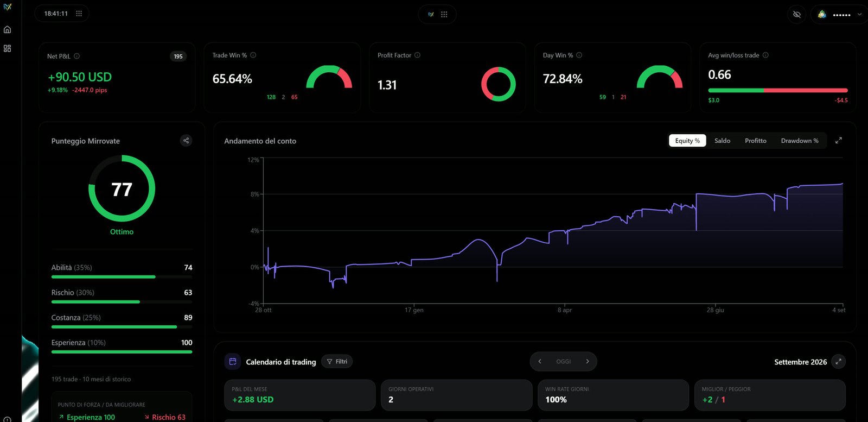Click the Settembre 2026 month label

tap(800, 362)
